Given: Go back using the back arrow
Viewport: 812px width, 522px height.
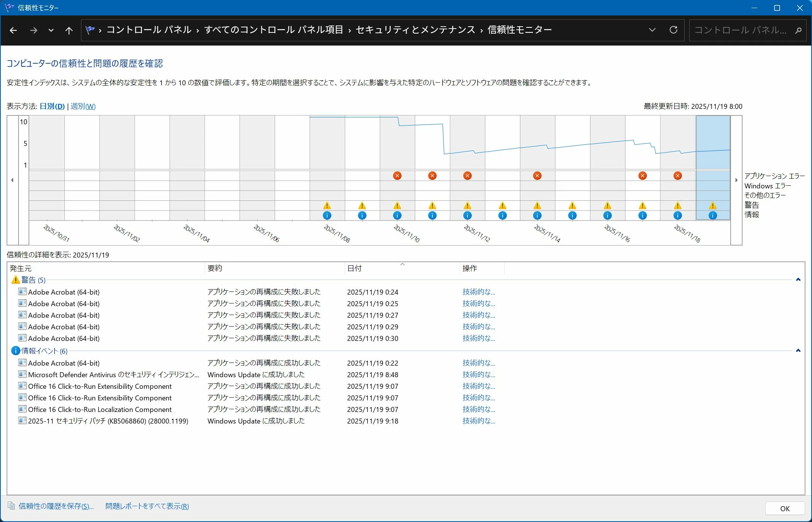Looking at the screenshot, I should [x=13, y=30].
